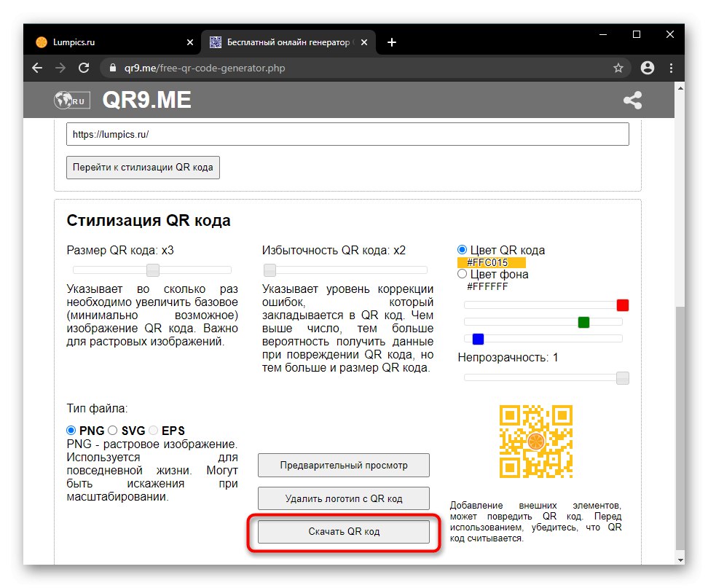Screen dimensions: 708x588
Task: Click the page vertical scrollbar thumb
Action: [x=680, y=427]
